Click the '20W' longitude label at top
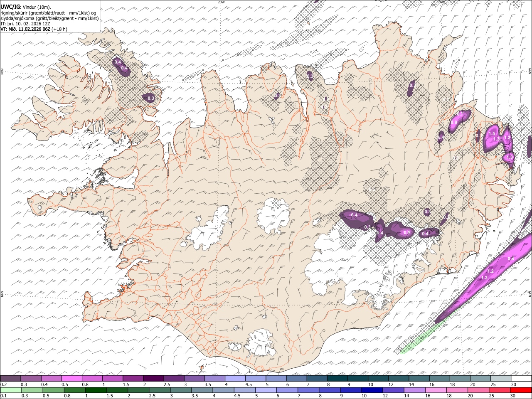Viewport: 532px width, 399px height. coord(221,2)
